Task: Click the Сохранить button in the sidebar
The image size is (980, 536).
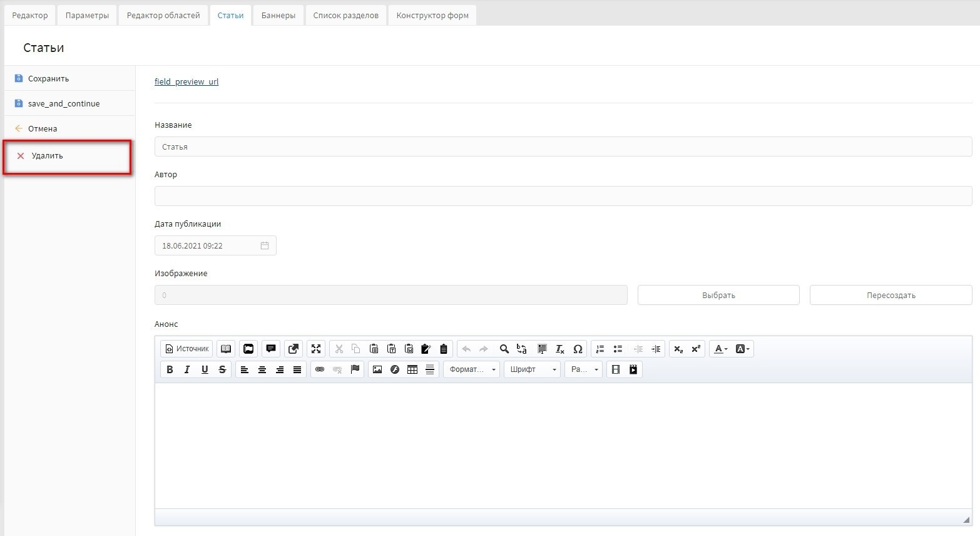Action: coord(48,79)
